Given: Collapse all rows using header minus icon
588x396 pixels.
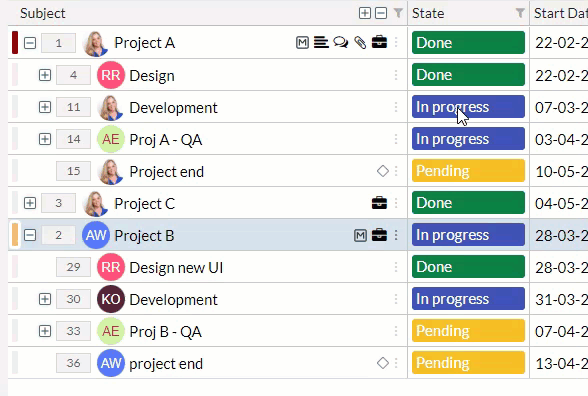Looking at the screenshot, I should [381, 13].
